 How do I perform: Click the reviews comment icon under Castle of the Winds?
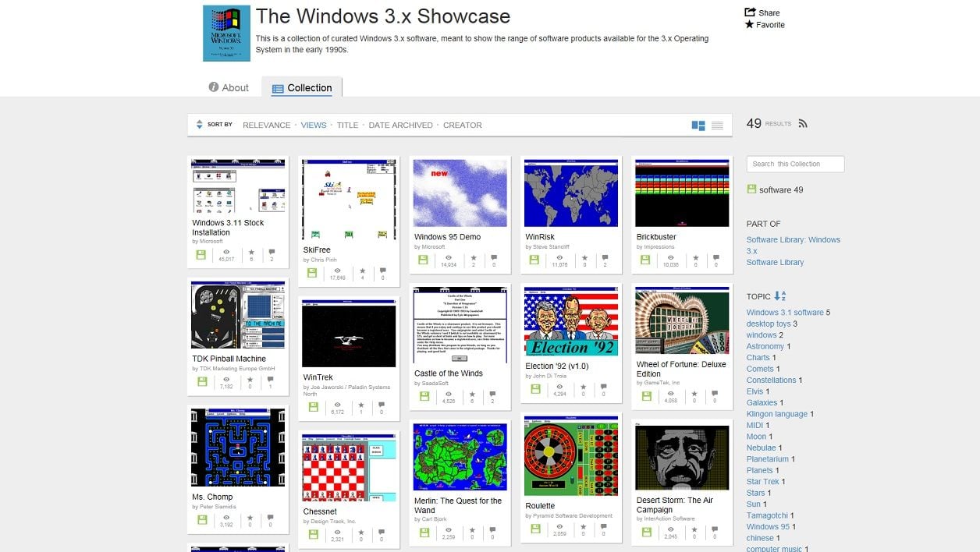492,394
